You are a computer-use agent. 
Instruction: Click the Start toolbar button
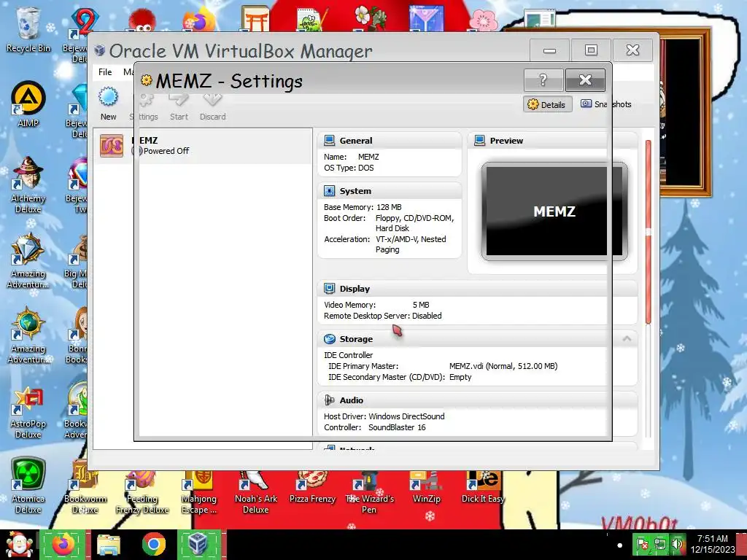coord(179,106)
